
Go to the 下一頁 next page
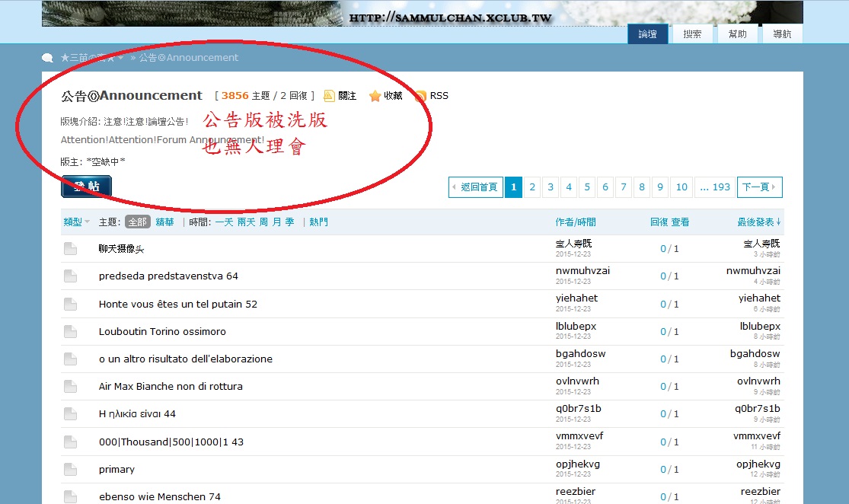click(759, 187)
